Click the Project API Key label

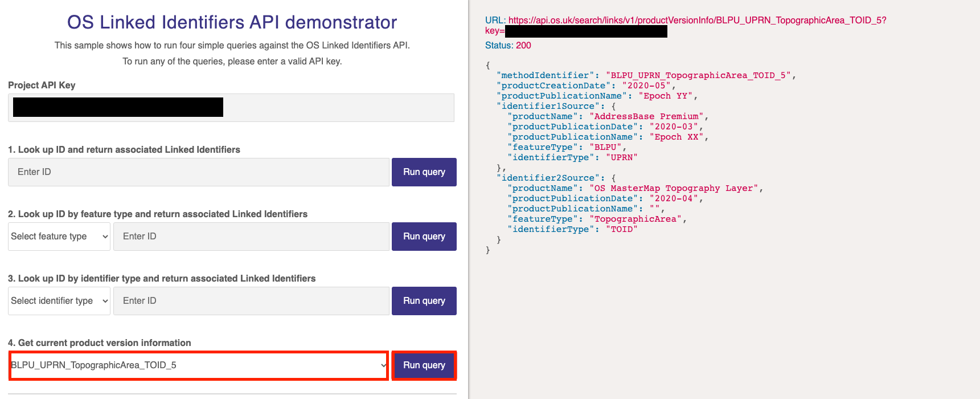pyautogui.click(x=42, y=85)
